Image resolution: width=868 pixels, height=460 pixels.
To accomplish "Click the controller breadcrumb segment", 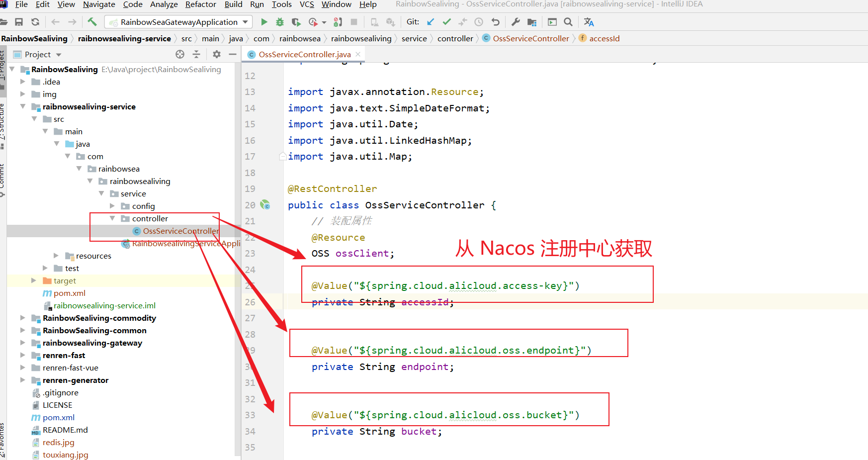I will click(x=455, y=38).
